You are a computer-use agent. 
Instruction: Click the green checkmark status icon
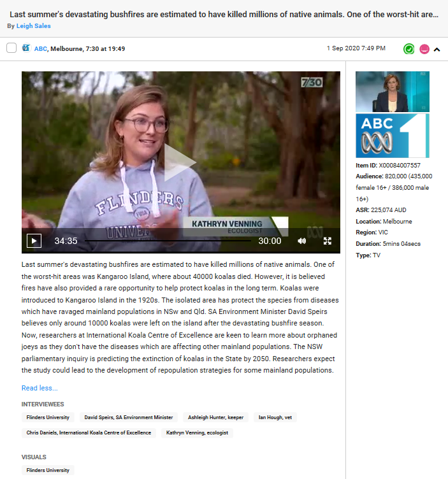pos(408,49)
